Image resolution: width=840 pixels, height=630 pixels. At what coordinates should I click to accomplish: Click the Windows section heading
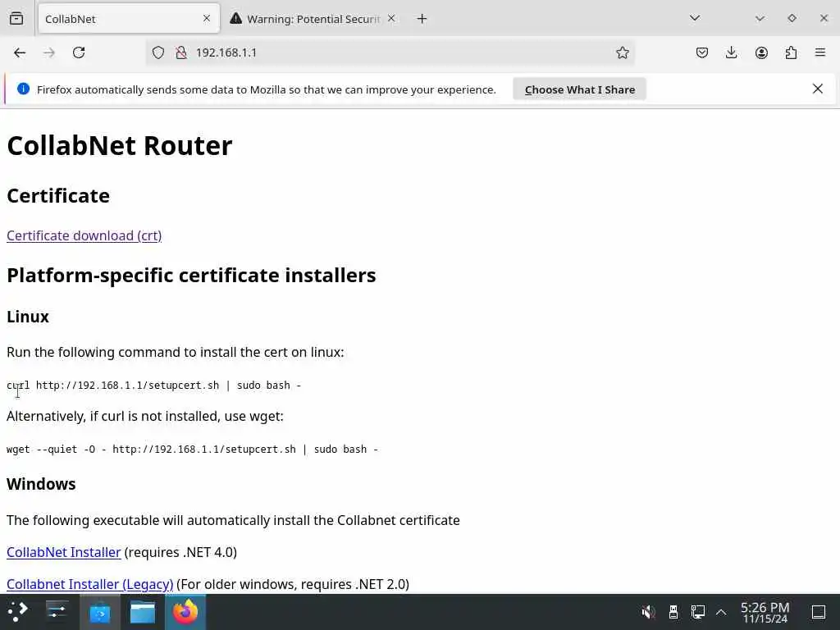[41, 484]
